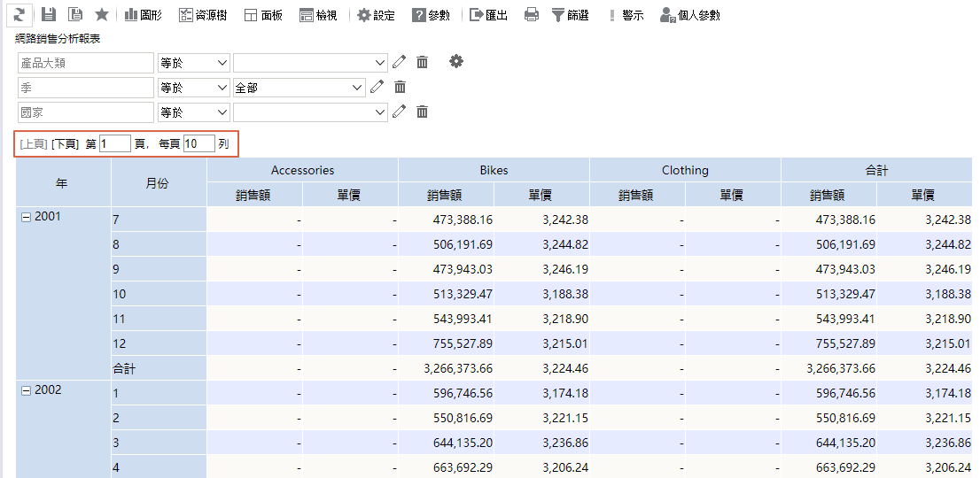This screenshot has width=980, height=478.
Task: Edit the 產品大類 filter with the pencil icon
Action: (400, 62)
